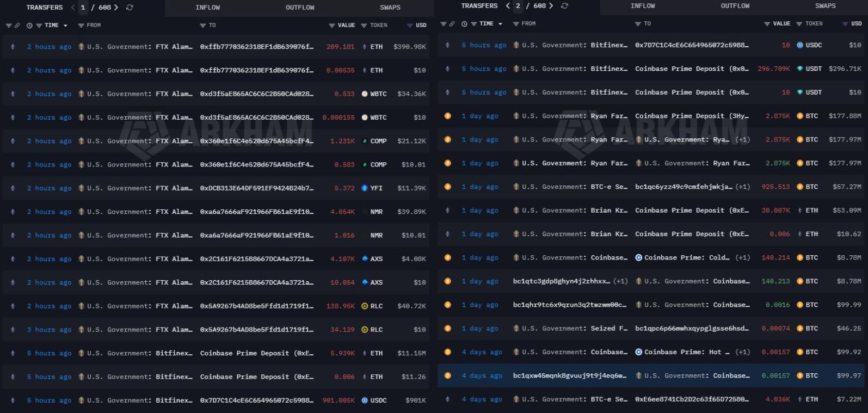This screenshot has width=868, height=413.
Task: Open INFLOW tab in right panel
Action: point(643,6)
